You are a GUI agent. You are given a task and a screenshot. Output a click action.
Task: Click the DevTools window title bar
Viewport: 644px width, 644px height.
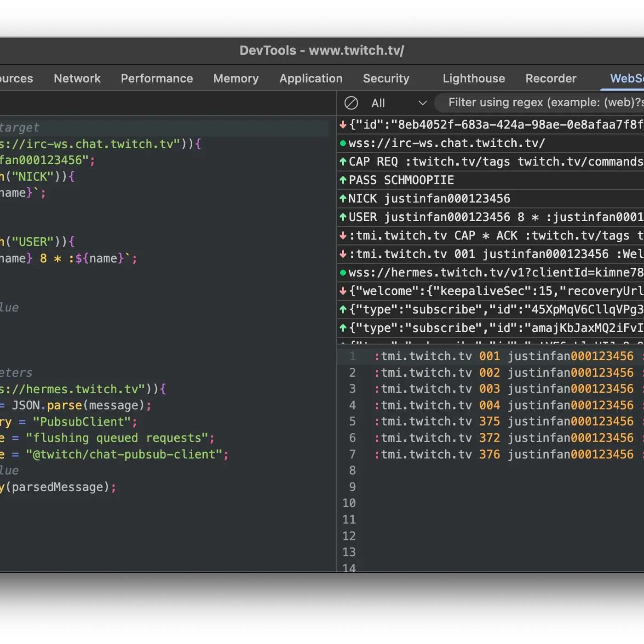pos(322,51)
